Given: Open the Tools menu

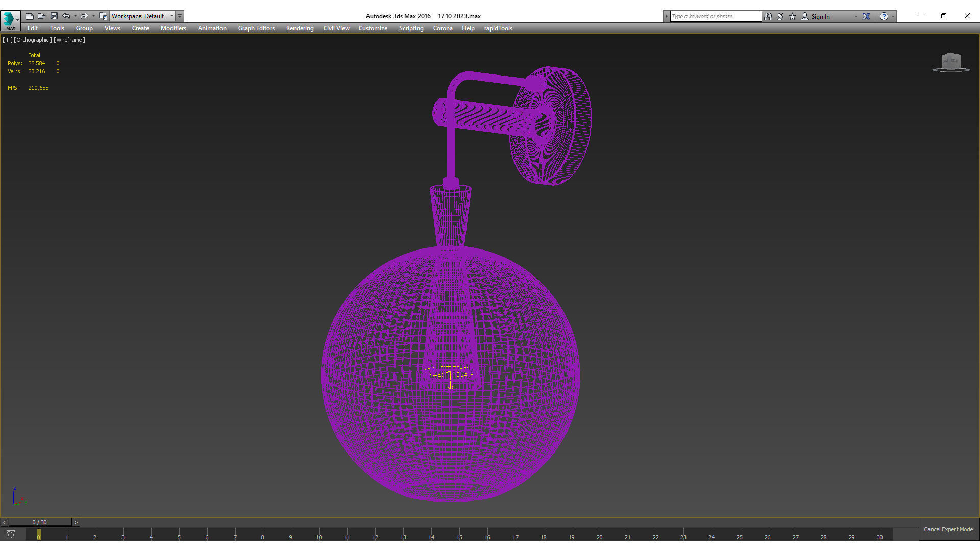Looking at the screenshot, I should [x=57, y=28].
